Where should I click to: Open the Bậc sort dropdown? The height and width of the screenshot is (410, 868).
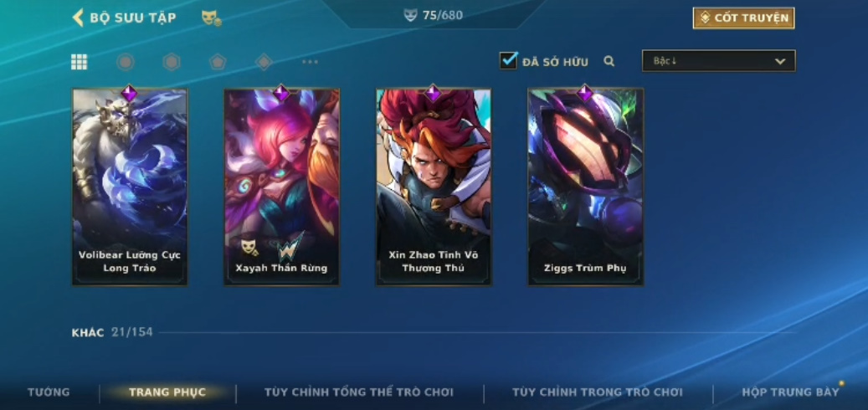[718, 61]
